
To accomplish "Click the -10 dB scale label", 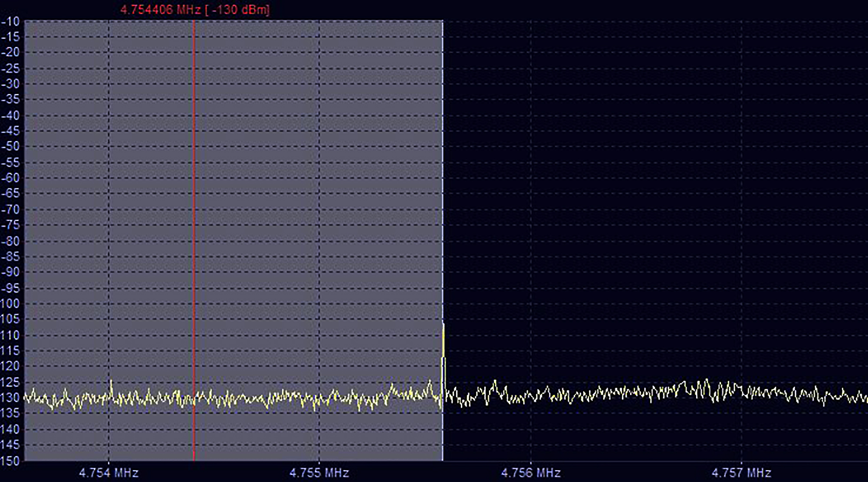I will pyautogui.click(x=10, y=21).
